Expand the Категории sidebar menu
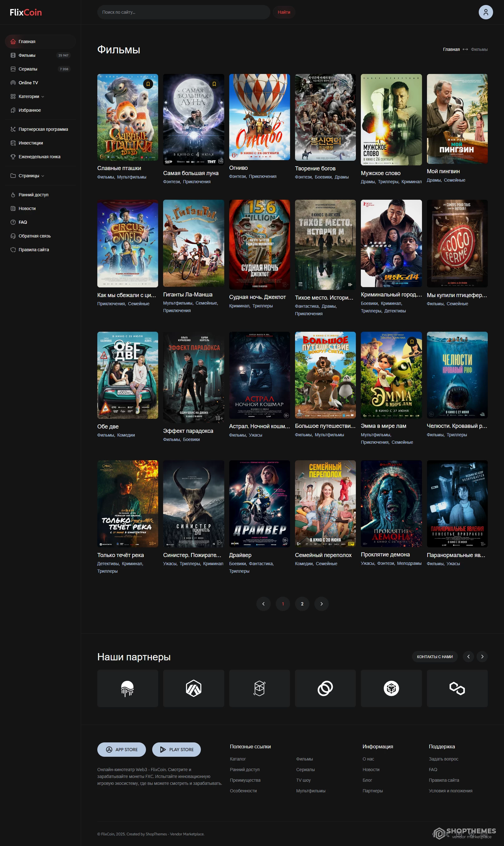The image size is (504, 846). pyautogui.click(x=31, y=96)
